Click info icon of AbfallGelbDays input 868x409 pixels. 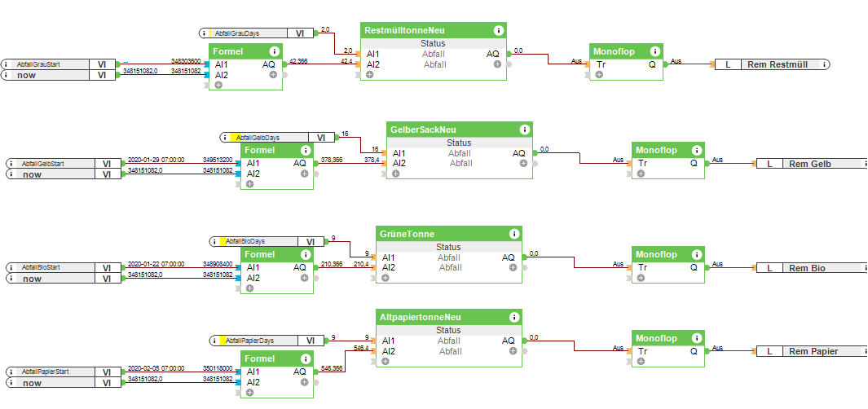225,137
